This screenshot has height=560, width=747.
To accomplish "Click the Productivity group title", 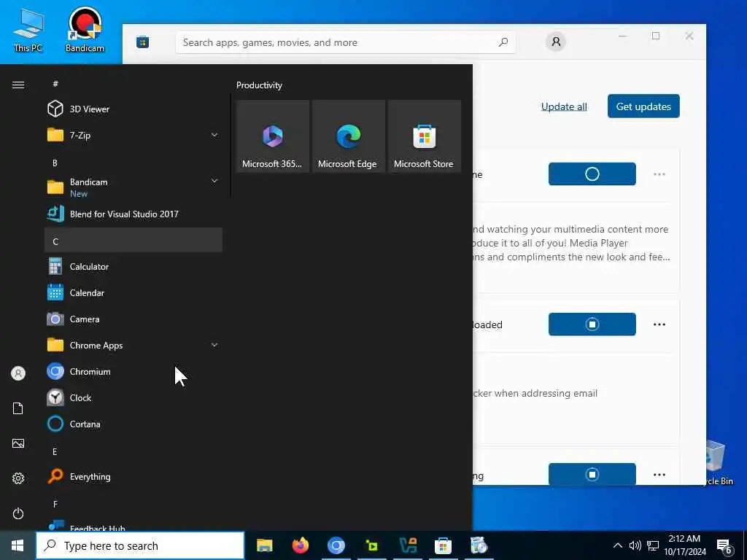I will [259, 85].
